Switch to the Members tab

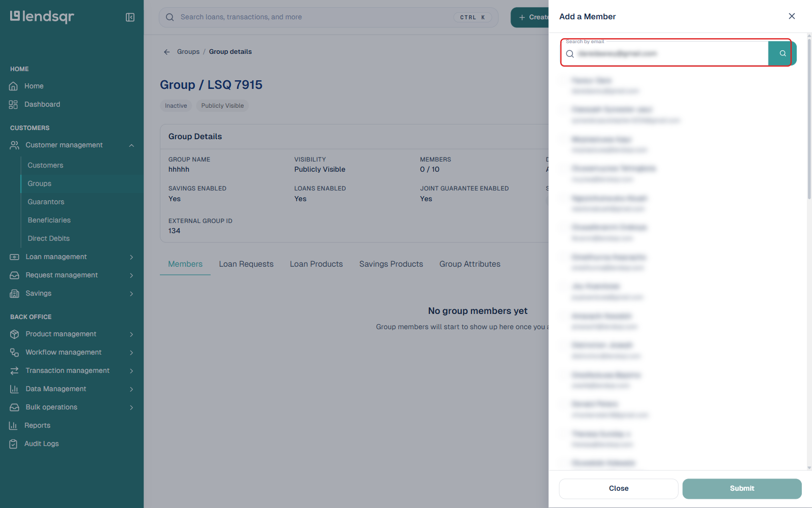(x=185, y=264)
